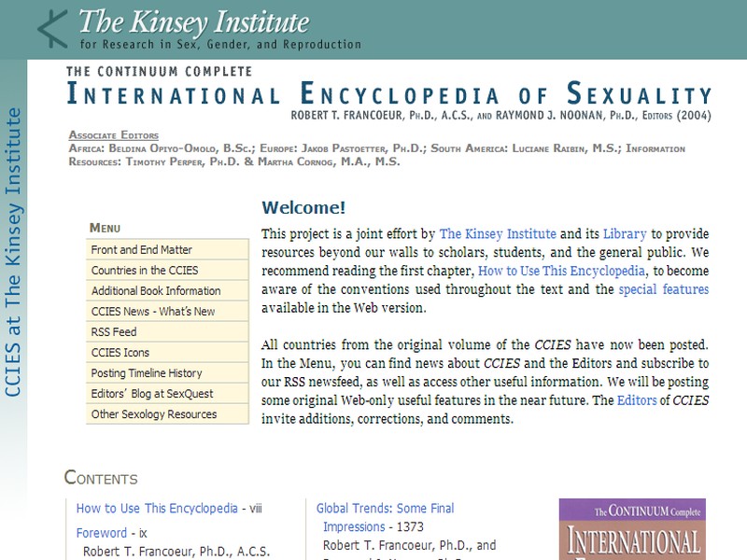
Task: Follow the Library link in welcome paragraph
Action: [625, 234]
